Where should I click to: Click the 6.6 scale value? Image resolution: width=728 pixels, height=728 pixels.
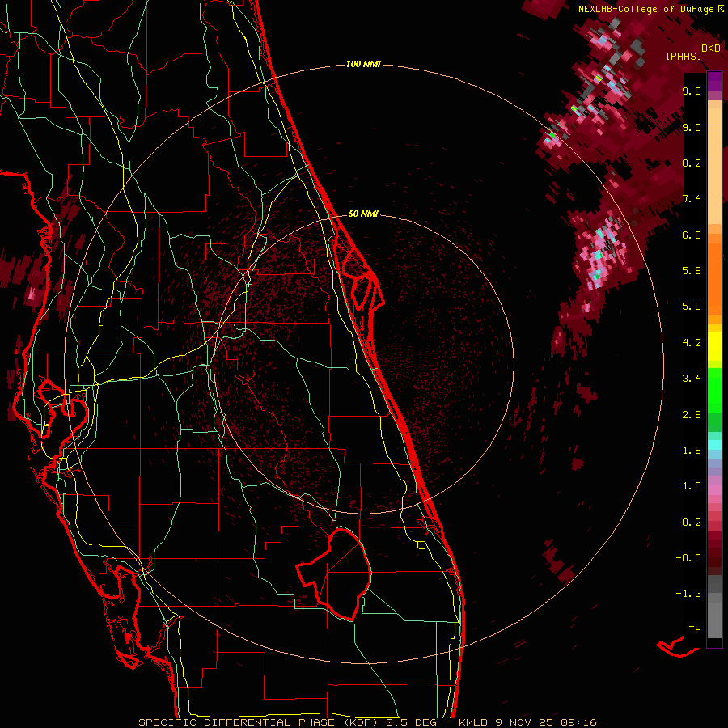point(692,235)
